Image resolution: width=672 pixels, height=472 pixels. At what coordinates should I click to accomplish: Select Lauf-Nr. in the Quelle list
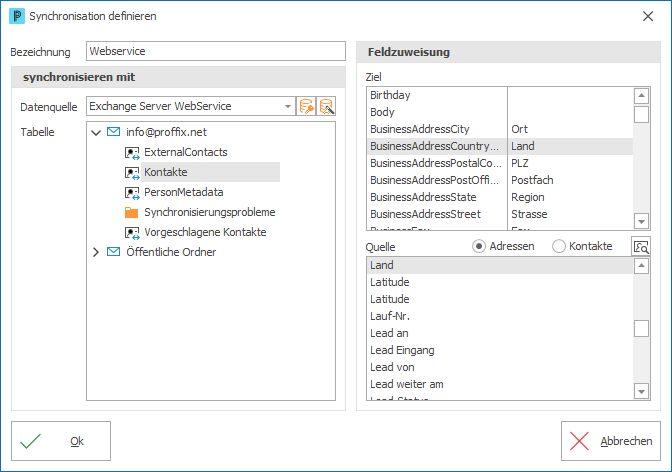500,316
